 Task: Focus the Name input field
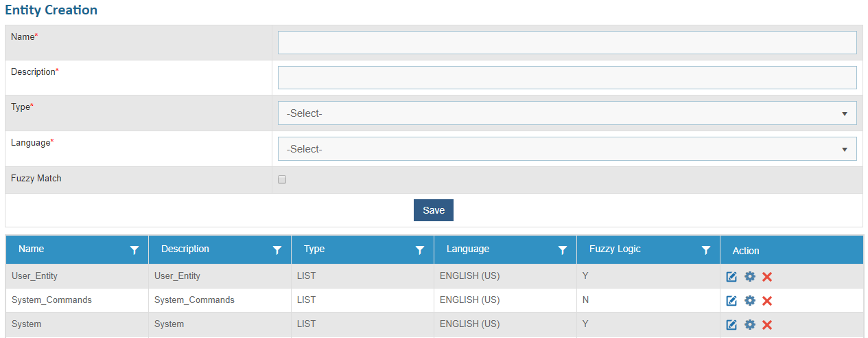[x=567, y=43]
